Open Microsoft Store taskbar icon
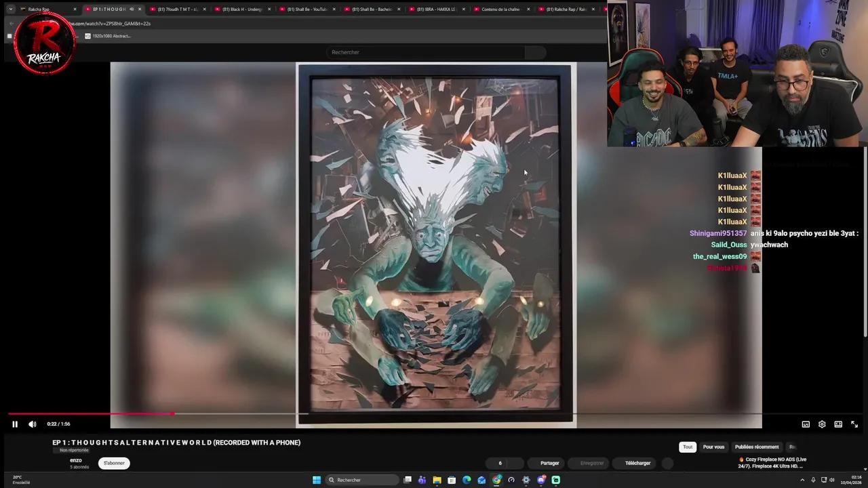Screen dimensions: 868x488 click(452, 480)
